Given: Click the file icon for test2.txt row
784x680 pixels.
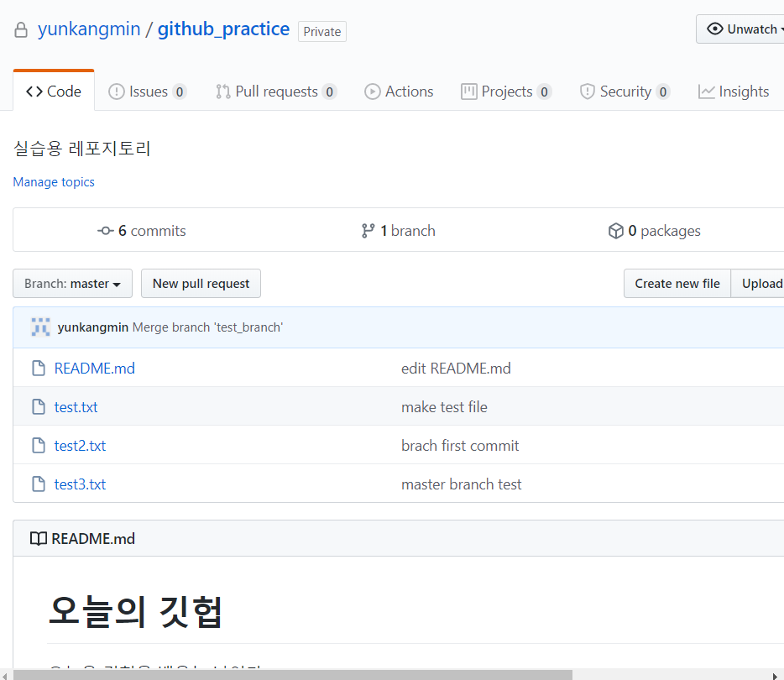Looking at the screenshot, I should (39, 445).
